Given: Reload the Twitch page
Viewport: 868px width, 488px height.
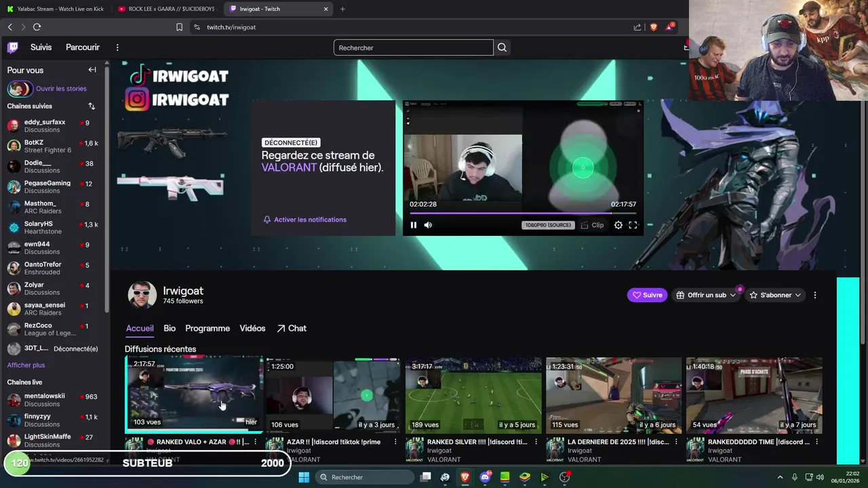Looking at the screenshot, I should 37,27.
